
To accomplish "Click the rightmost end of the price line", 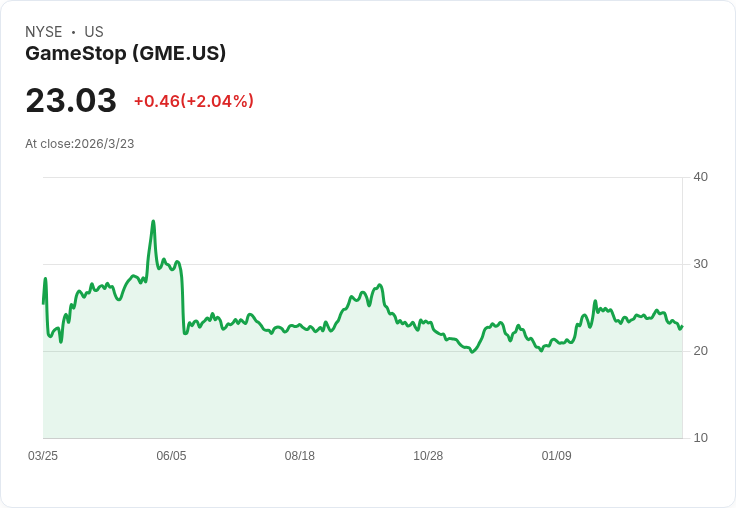I will tap(682, 326).
